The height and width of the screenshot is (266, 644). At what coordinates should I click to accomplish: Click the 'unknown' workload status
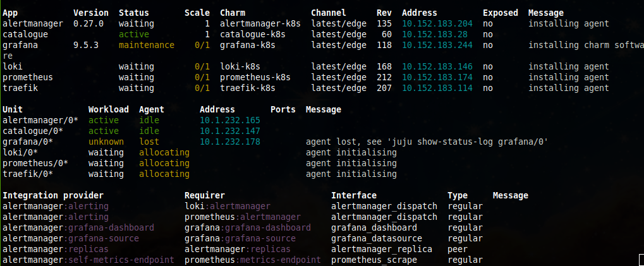[106, 142]
